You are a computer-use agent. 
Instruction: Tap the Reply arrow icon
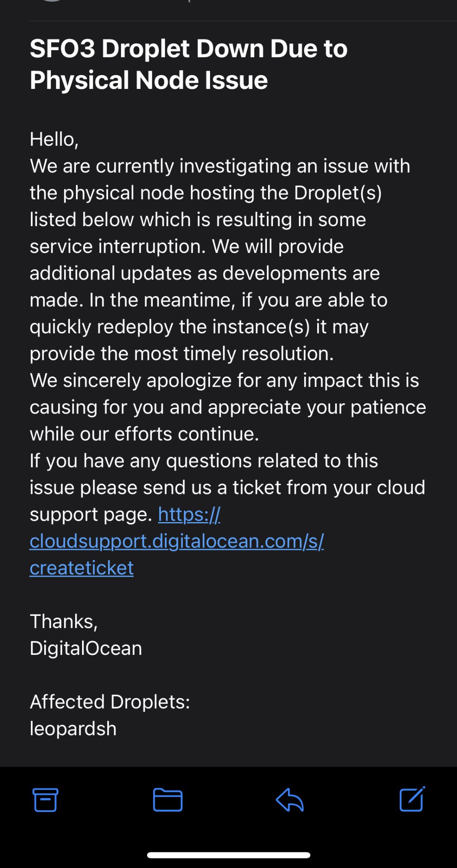click(289, 800)
